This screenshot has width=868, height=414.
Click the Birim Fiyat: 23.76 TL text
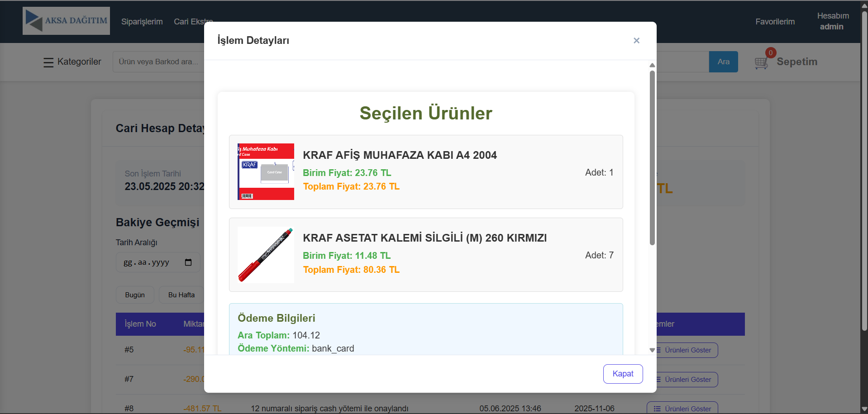[347, 173]
